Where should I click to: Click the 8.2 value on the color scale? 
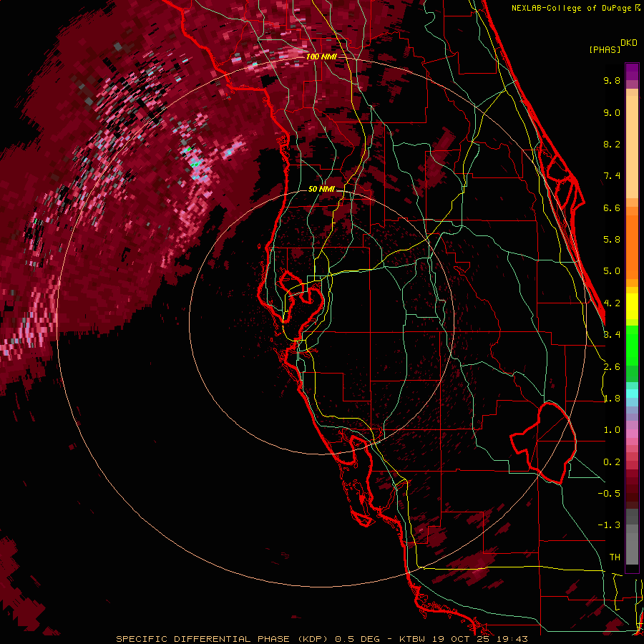(612, 144)
